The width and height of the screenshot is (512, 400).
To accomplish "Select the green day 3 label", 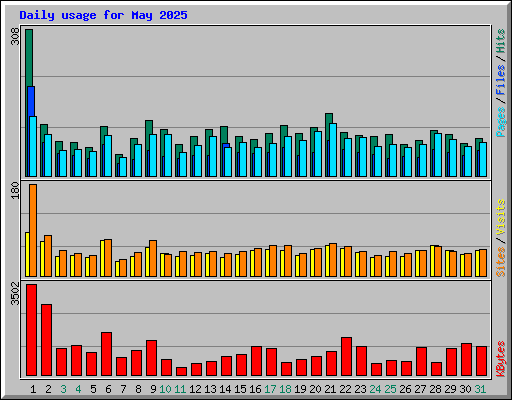I will point(63,389).
